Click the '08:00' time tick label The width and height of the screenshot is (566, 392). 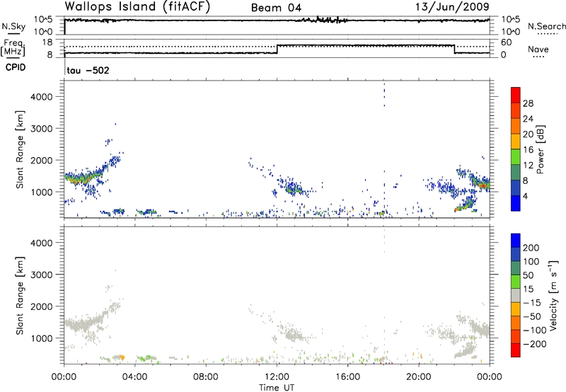pyautogui.click(x=206, y=377)
